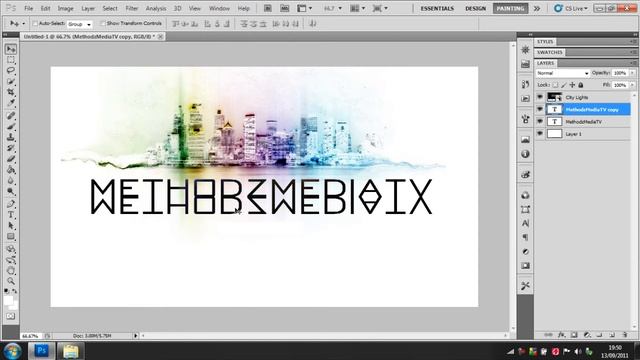Screen dimensions: 640x360
Task: Click the trash icon to delete layer
Action: pos(625,335)
